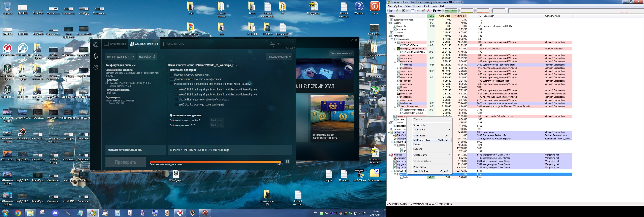
Task: Collapse the SearchIndexer.exe tree node
Action: 395,107
